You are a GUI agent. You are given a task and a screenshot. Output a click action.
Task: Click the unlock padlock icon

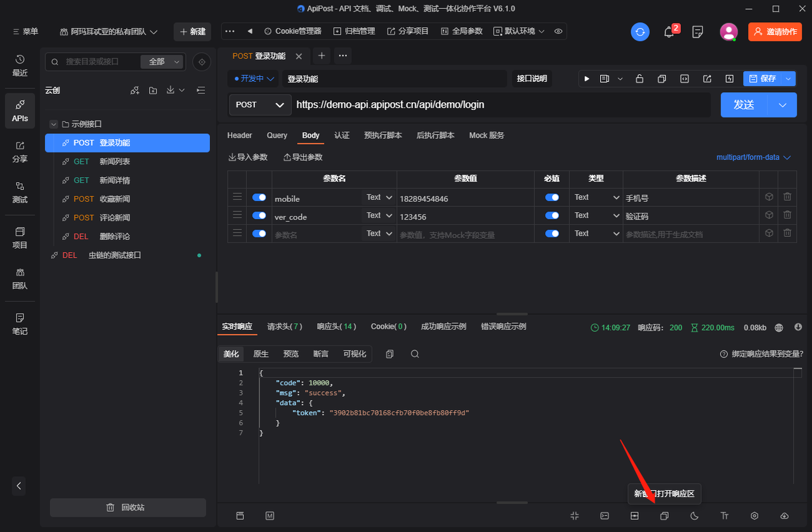(x=639, y=79)
